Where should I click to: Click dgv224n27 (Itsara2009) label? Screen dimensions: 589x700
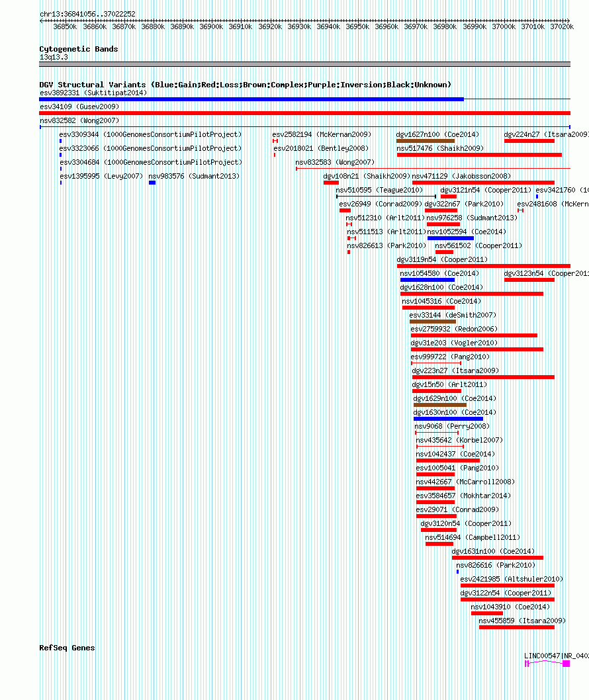point(546,134)
